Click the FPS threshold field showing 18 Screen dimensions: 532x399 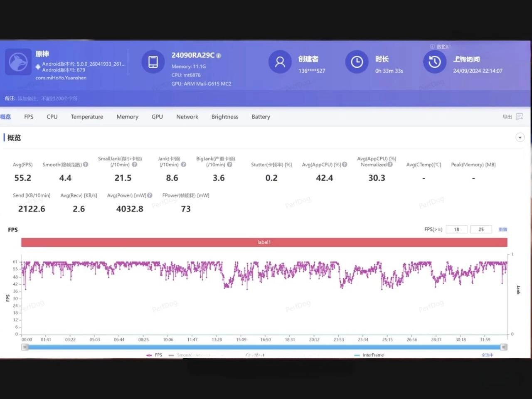coord(456,229)
